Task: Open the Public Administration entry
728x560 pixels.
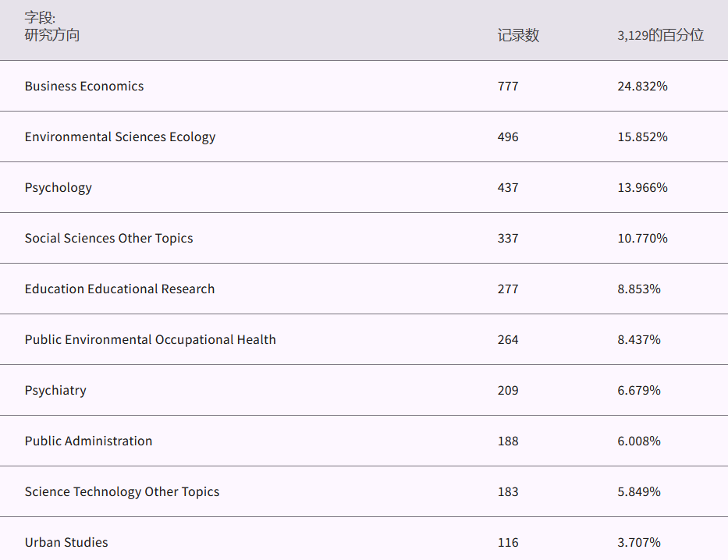Action: [x=88, y=441]
